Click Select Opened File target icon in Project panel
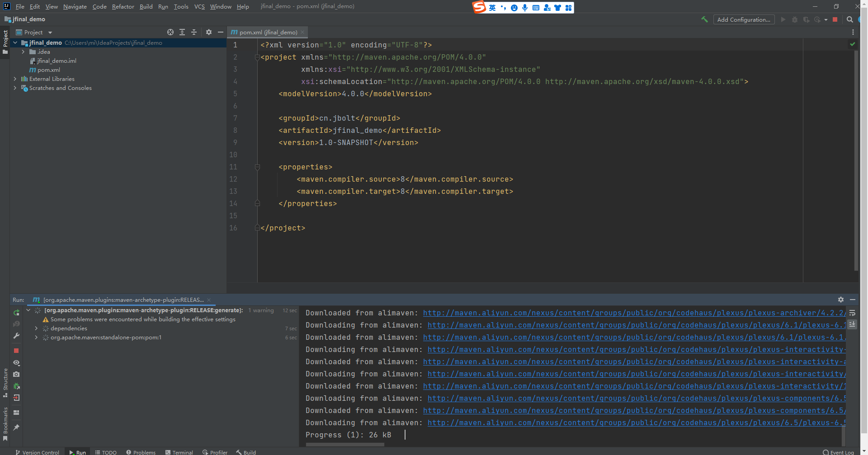The height and width of the screenshot is (455, 868). pyautogui.click(x=170, y=32)
